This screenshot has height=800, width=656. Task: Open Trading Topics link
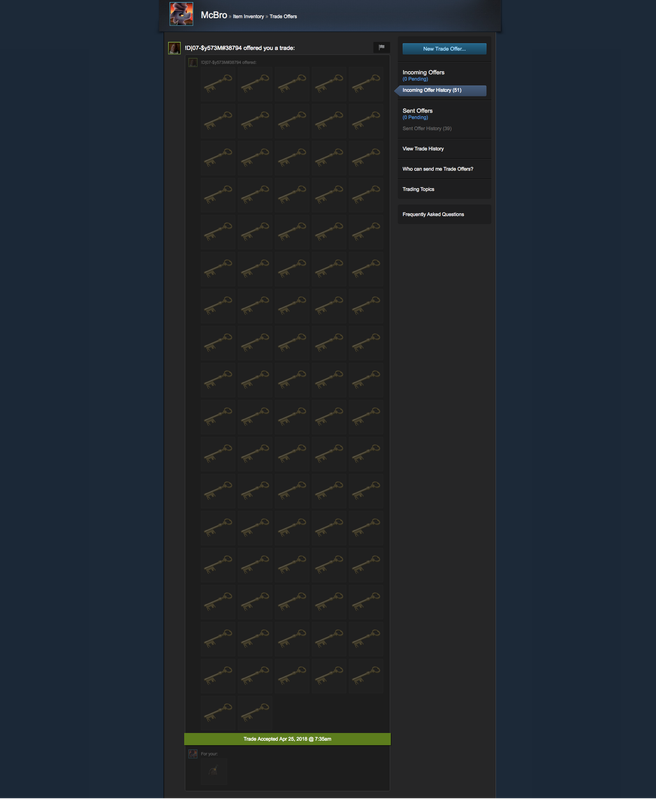pyautogui.click(x=418, y=189)
